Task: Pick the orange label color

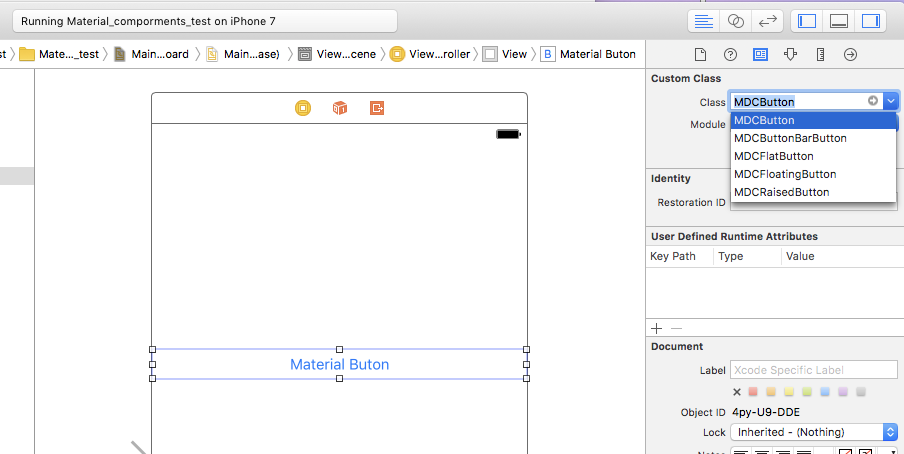Action: coord(771,392)
